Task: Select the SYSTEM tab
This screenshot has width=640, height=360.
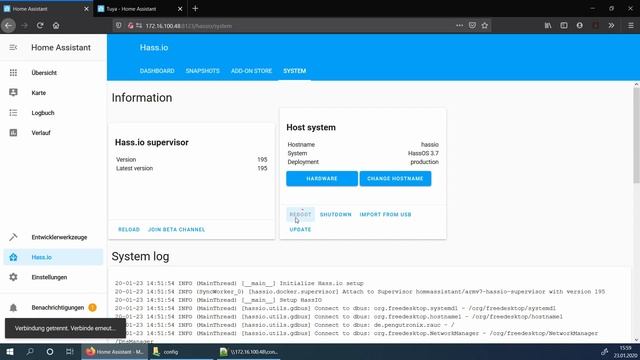Action: [295, 71]
